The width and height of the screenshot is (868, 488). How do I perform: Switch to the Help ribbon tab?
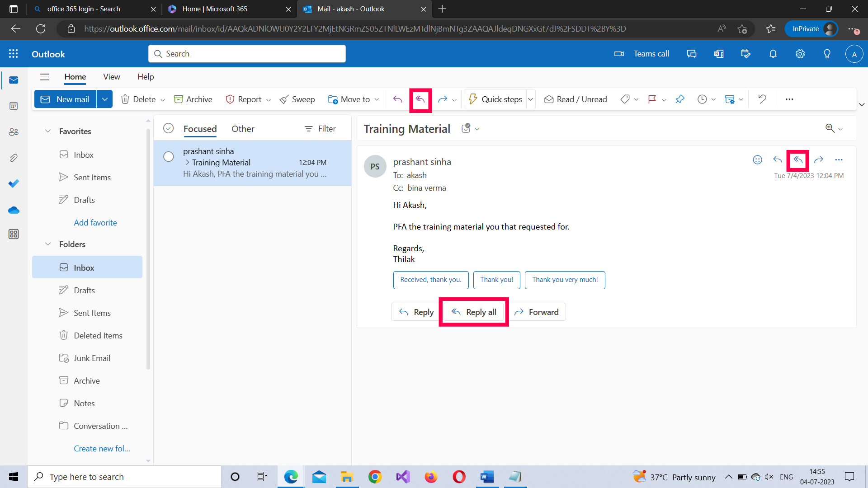coord(146,77)
